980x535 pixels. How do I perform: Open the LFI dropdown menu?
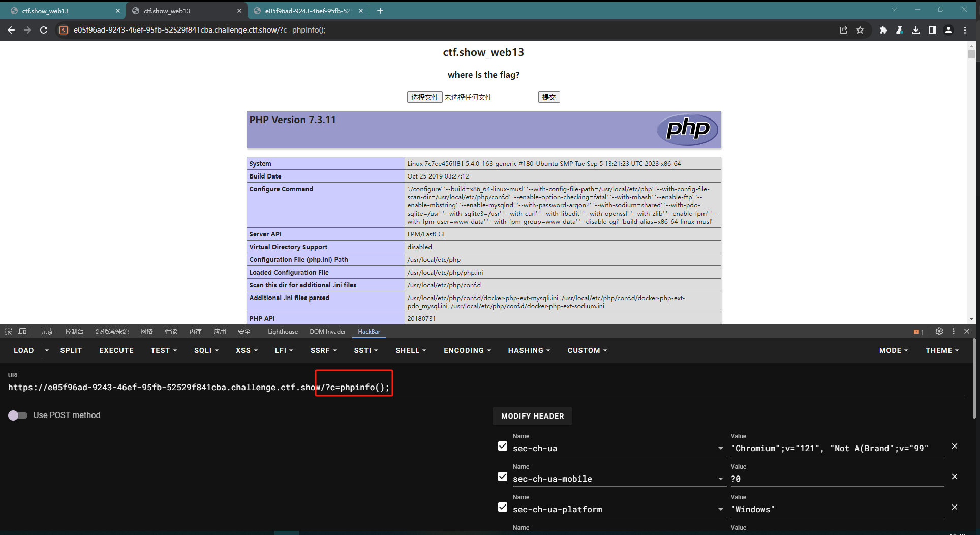[x=284, y=350]
